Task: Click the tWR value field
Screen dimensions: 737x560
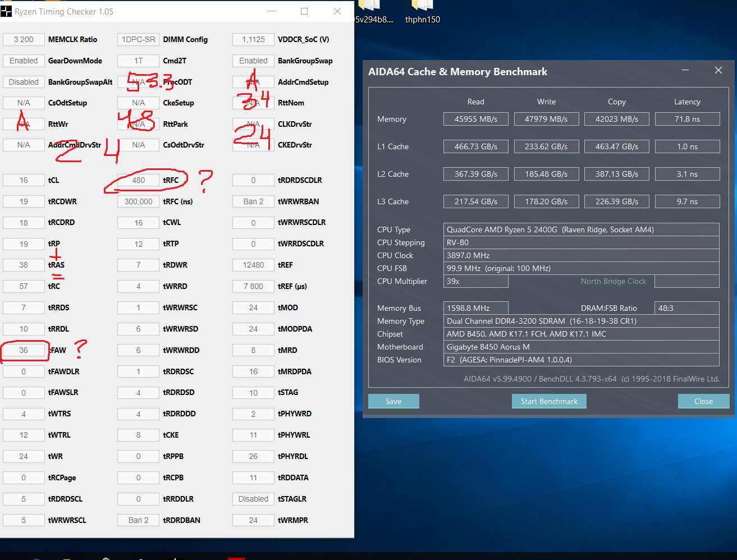Action: (24, 456)
